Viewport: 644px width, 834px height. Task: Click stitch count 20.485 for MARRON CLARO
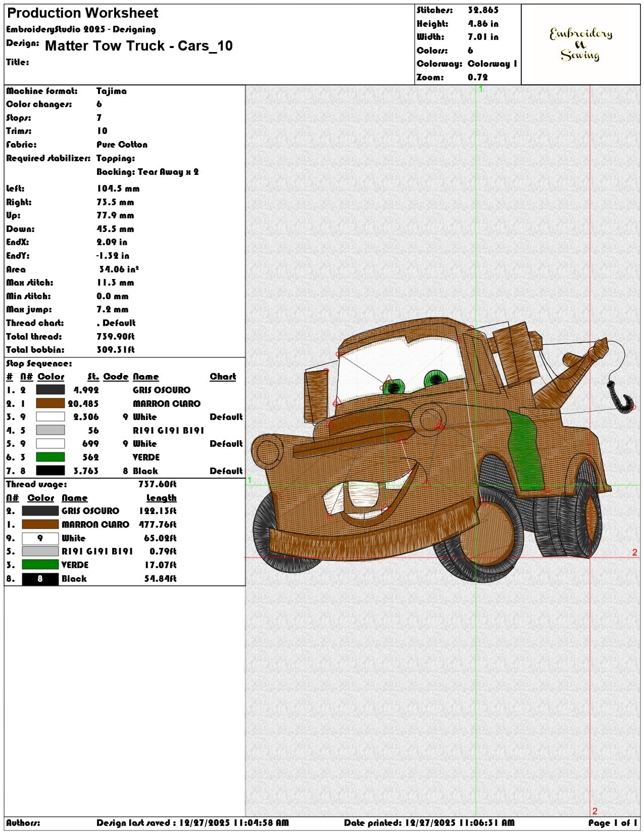point(83,403)
